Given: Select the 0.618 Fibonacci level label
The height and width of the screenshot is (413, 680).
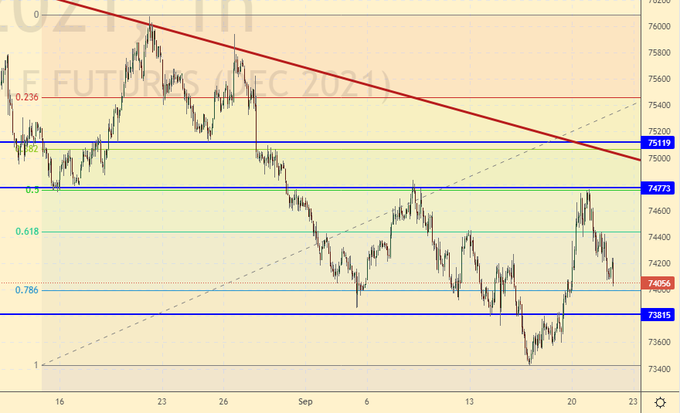Looking at the screenshot, I should 26,231.
